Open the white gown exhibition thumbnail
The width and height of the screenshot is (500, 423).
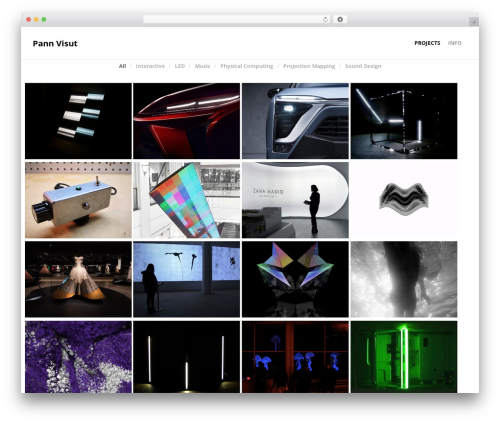pyautogui.click(x=78, y=279)
